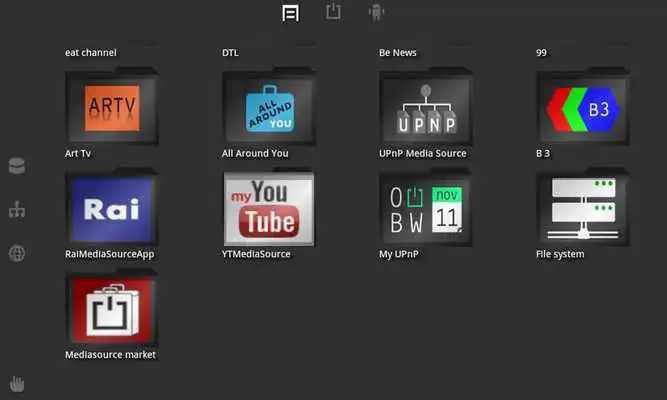Open the All Around You folder
Image resolution: width=667 pixels, height=400 pixels.
pyautogui.click(x=268, y=108)
